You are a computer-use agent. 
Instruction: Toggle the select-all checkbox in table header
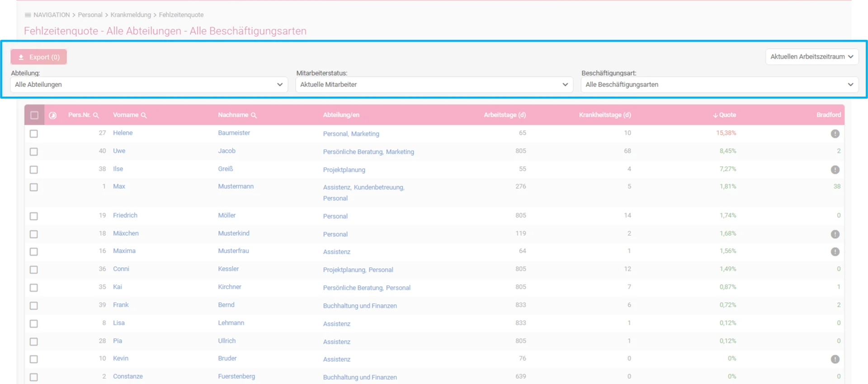34,115
